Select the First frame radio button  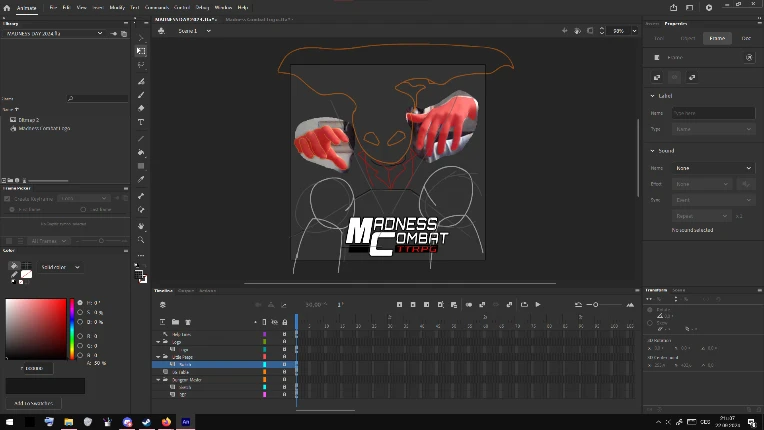click(12, 209)
